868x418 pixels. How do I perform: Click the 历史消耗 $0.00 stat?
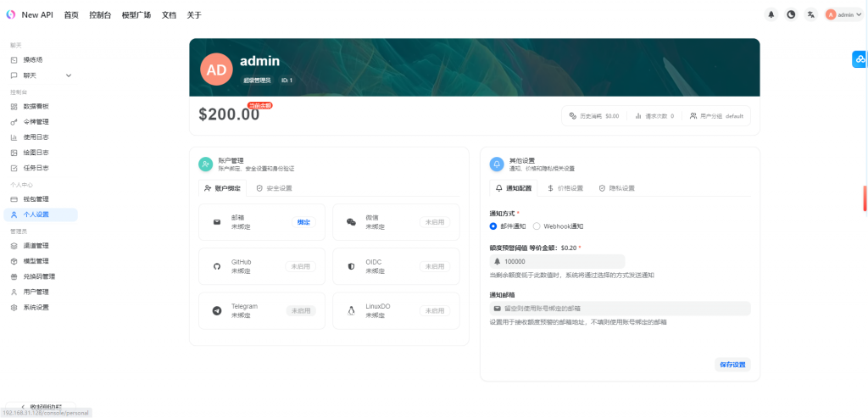click(x=594, y=116)
